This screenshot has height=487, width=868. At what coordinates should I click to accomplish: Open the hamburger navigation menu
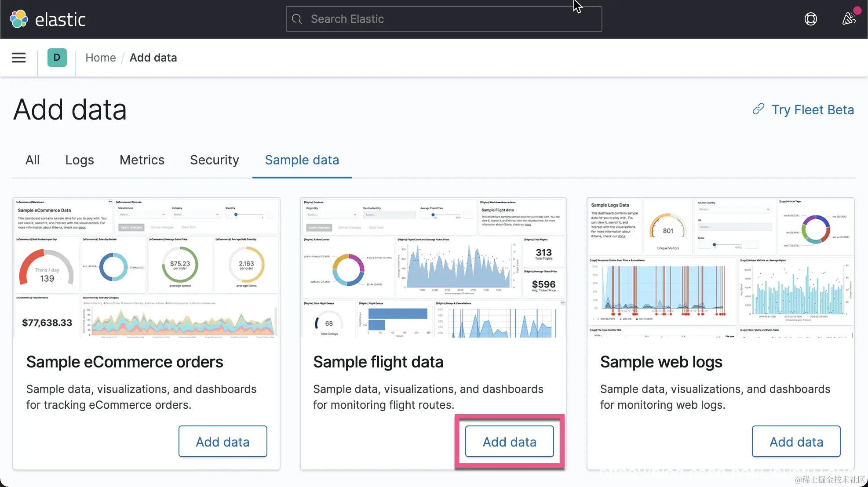[x=19, y=58]
